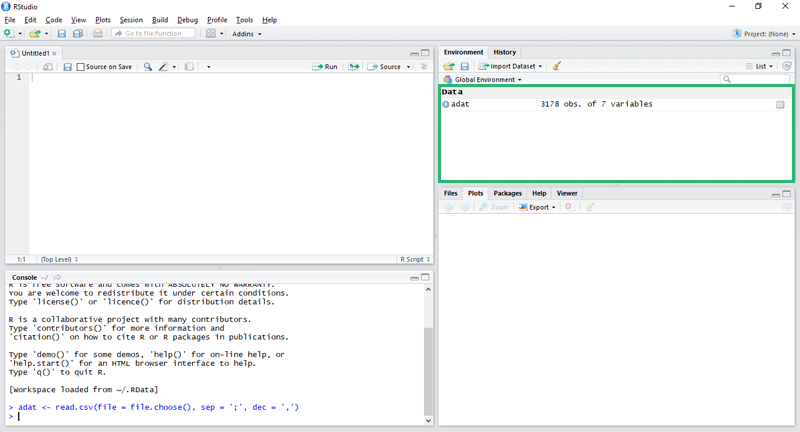This screenshot has width=800, height=432.
Task: Maximize the Environment pane
Action: point(787,53)
